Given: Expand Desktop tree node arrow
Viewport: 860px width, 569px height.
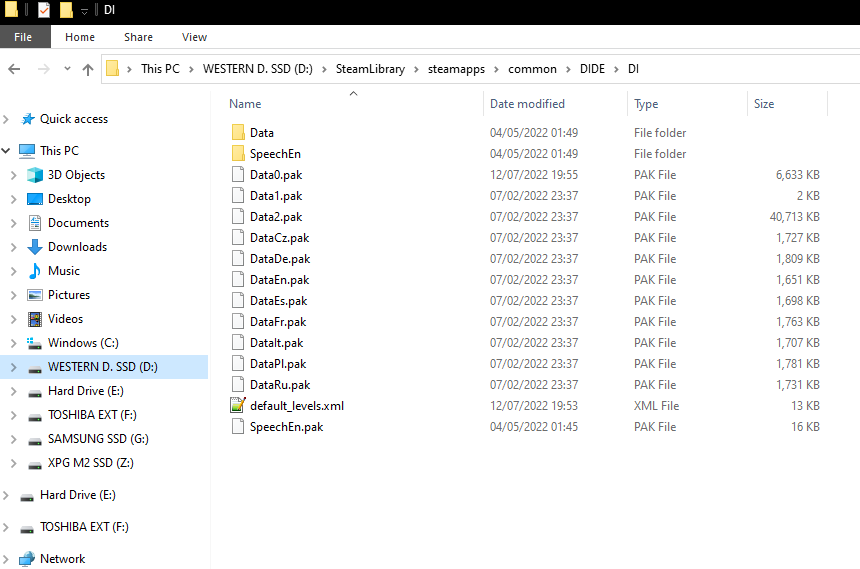Looking at the screenshot, I should pos(14,199).
